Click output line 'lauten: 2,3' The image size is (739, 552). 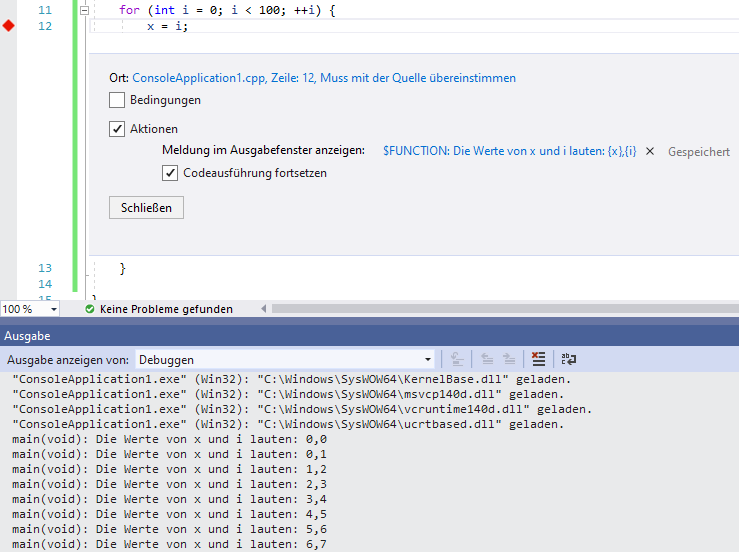tap(169, 484)
